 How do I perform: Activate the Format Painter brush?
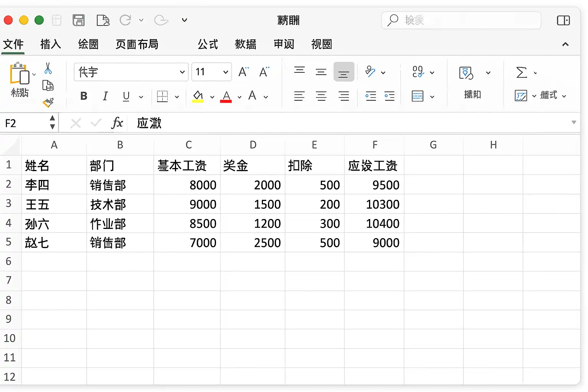point(48,102)
